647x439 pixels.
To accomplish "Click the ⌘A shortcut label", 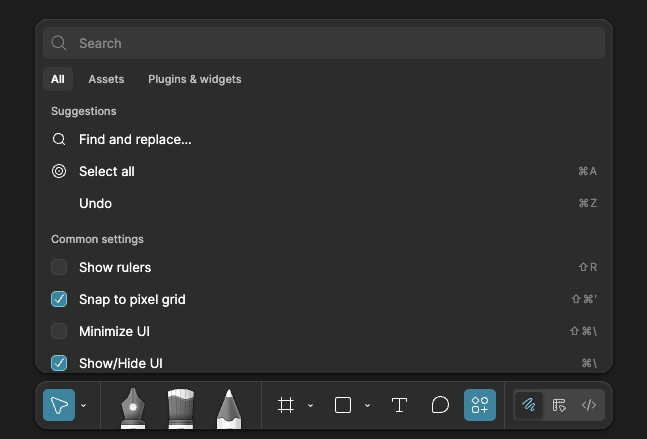I will pyautogui.click(x=588, y=171).
